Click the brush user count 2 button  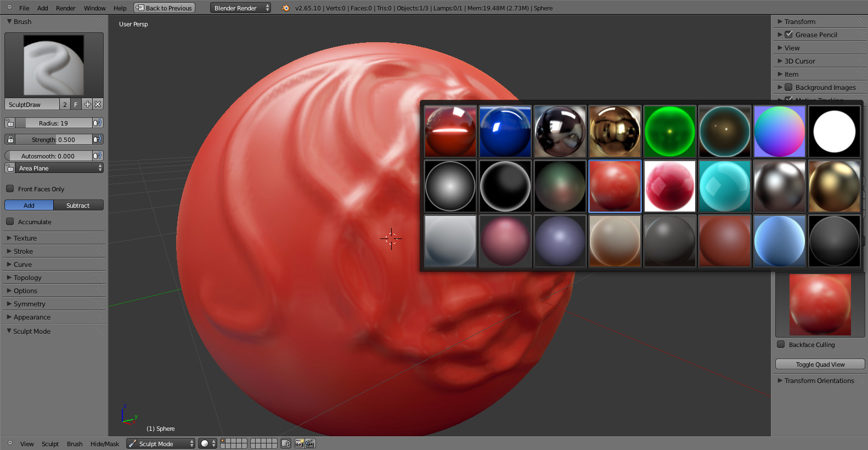pos(65,104)
